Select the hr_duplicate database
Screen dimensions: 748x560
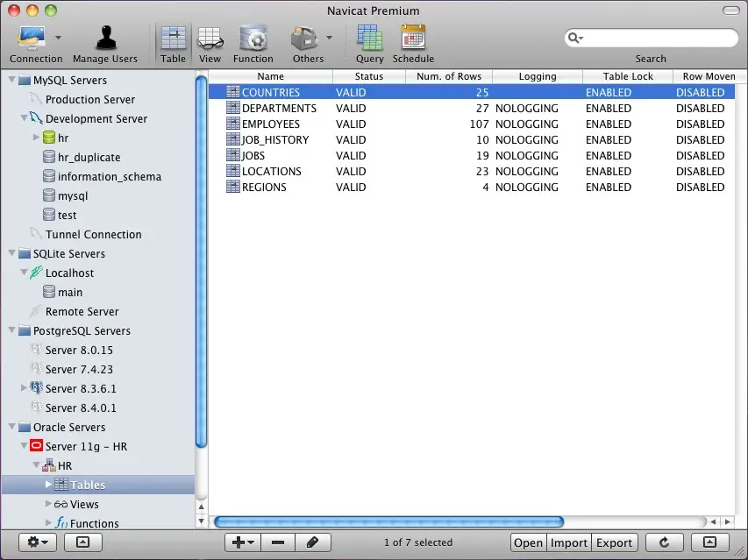click(x=89, y=157)
